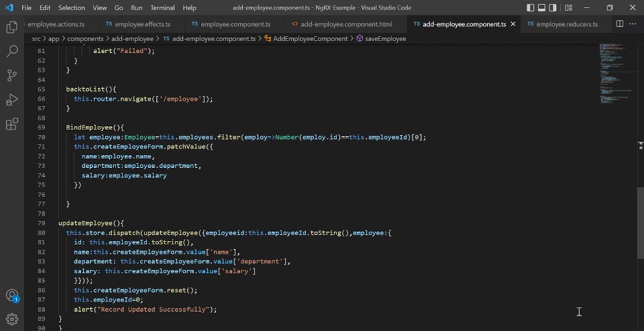This screenshot has height=331, width=644.
Task: Open the Terminal menu
Action: click(x=162, y=8)
